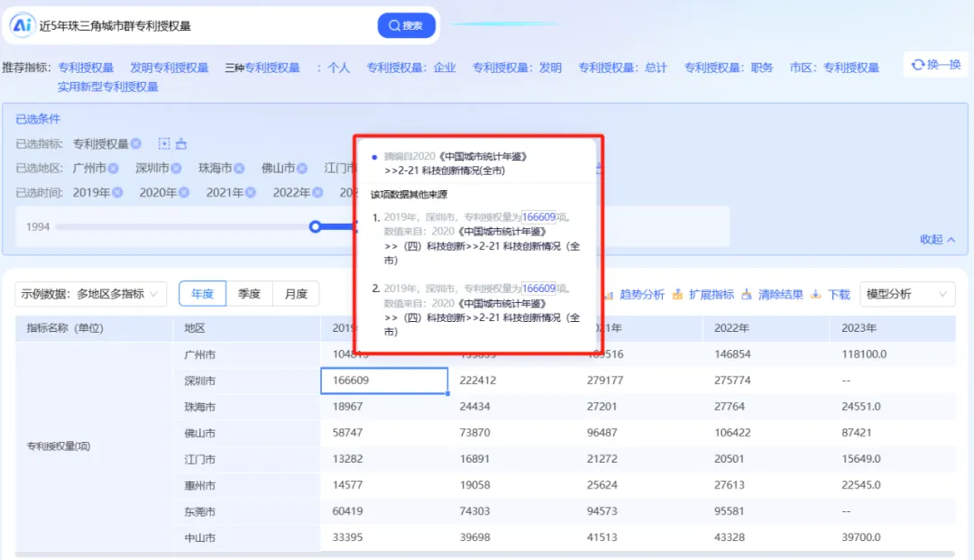This screenshot has height=560, width=974.
Task: Remove 佛山市 from selected regions
Action: (302, 169)
